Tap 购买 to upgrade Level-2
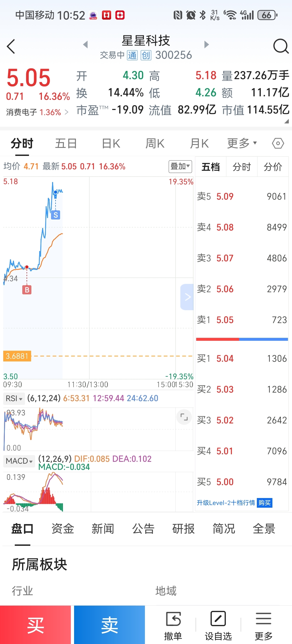The image size is (292, 644). (x=264, y=503)
